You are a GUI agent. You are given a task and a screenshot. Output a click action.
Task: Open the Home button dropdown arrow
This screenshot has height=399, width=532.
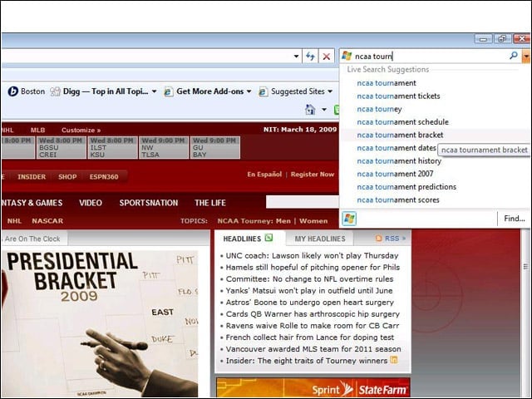[x=324, y=109]
